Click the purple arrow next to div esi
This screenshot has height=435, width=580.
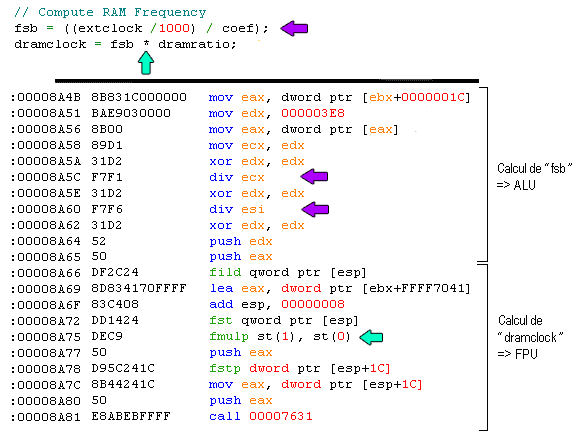[x=315, y=209]
